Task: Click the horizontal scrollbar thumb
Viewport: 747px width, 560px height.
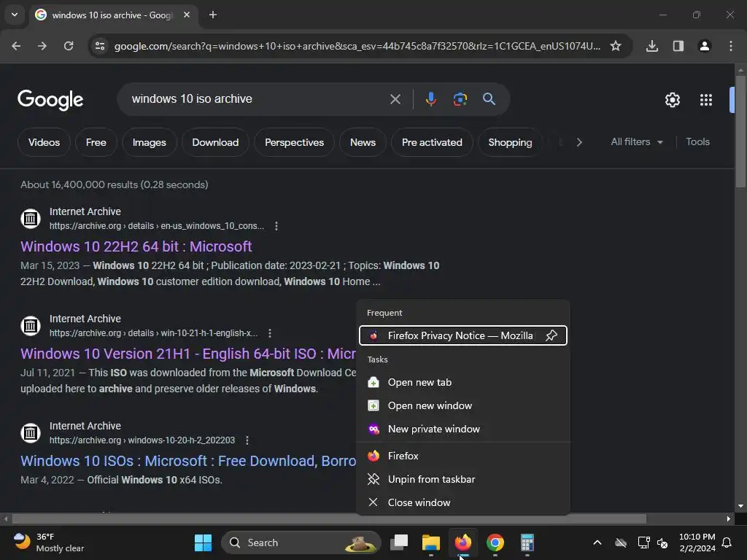Action: coord(329,518)
